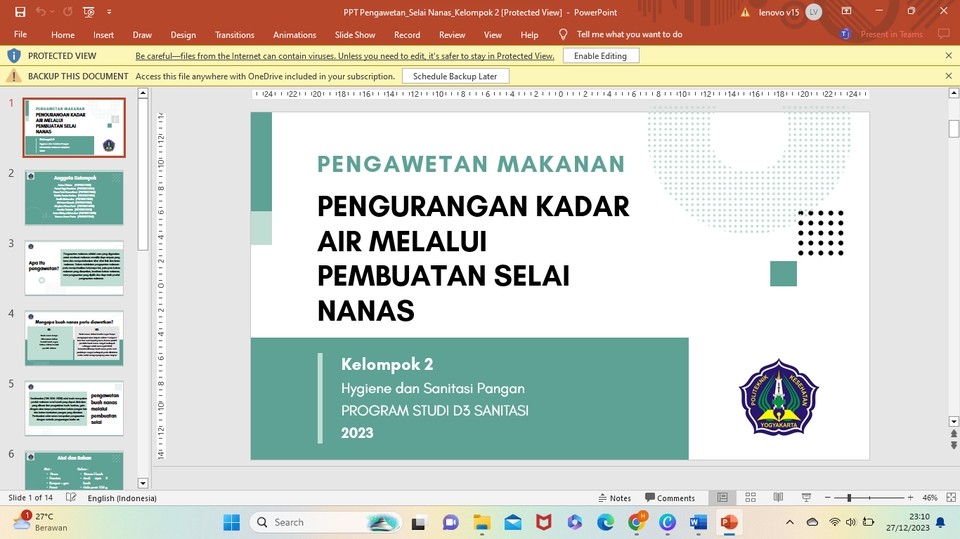Open Word from the taskbar
Image resolution: width=960 pixels, height=539 pixels.
tap(698, 522)
